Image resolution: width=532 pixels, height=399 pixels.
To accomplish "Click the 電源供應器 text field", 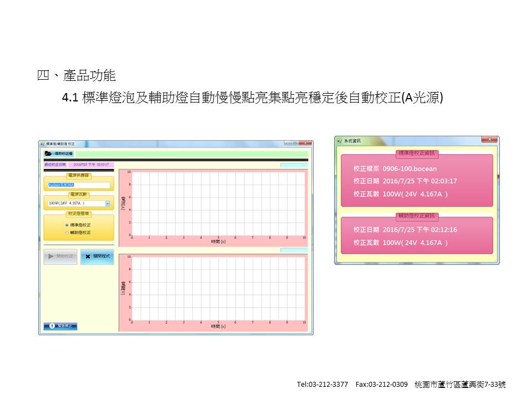I will 79,185.
